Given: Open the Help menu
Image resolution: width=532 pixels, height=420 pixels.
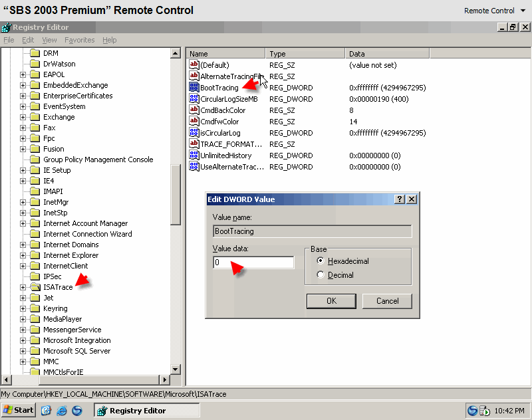Looking at the screenshot, I should click(x=110, y=40).
